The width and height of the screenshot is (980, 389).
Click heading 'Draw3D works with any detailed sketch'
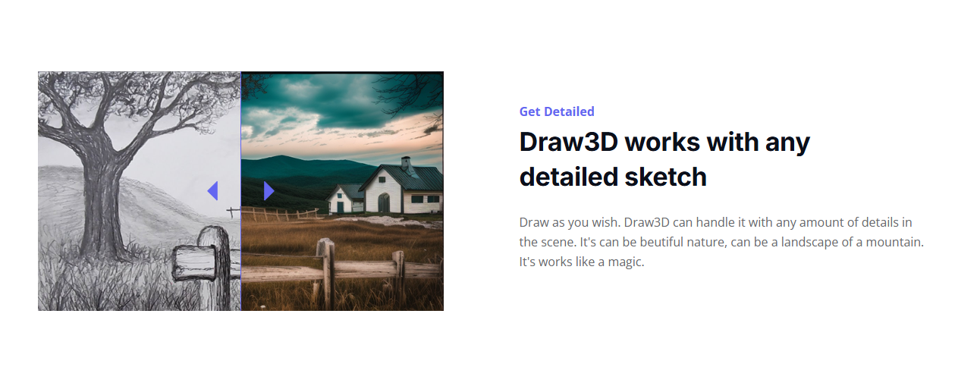664,159
